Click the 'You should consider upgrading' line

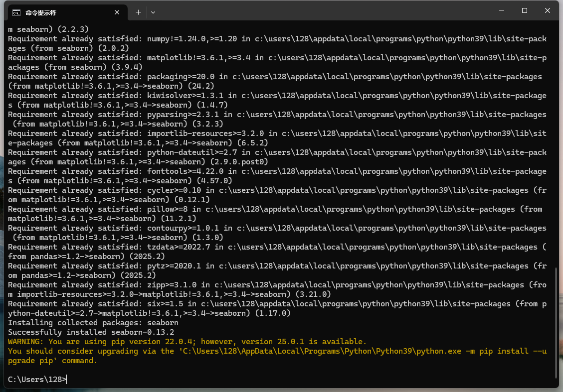pyautogui.click(x=277, y=351)
